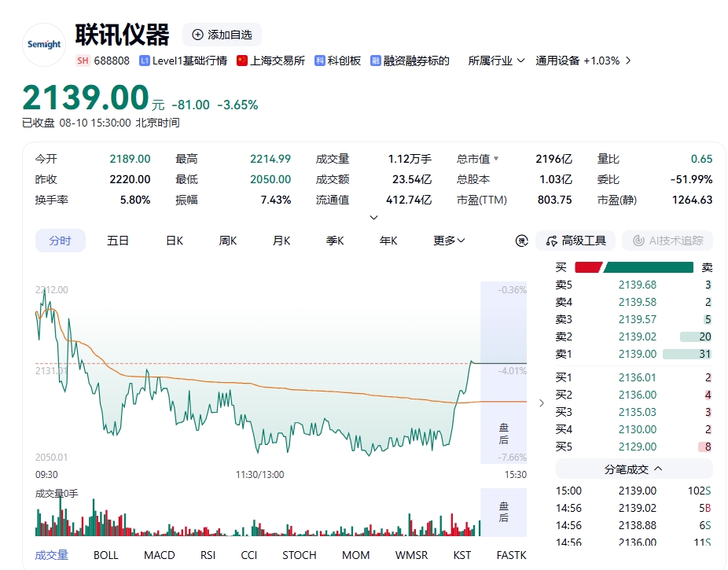Open 高级工具 advanced tools
This screenshot has width=728, height=570.
(x=575, y=241)
